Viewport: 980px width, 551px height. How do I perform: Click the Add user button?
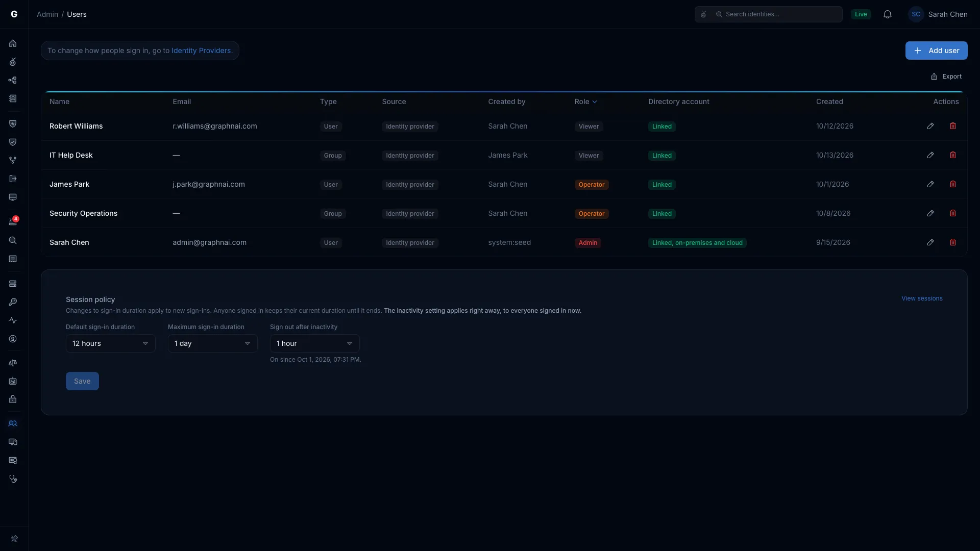(x=936, y=51)
